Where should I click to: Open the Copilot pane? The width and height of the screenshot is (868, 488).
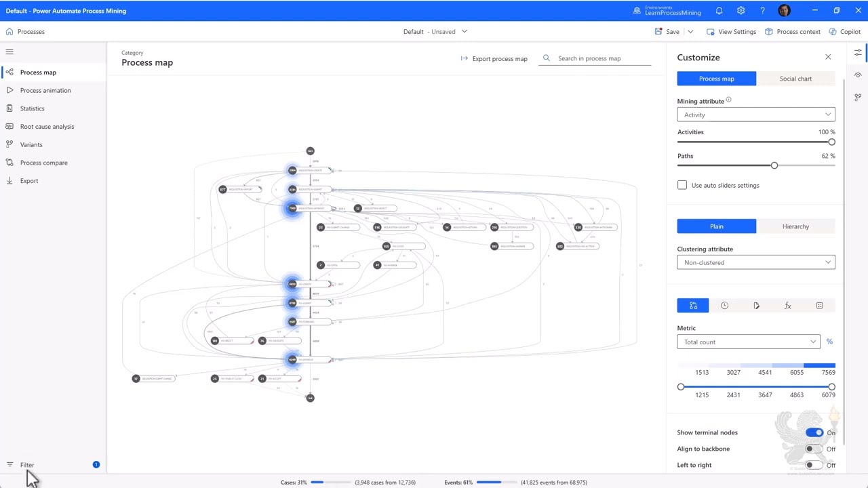pyautogui.click(x=844, y=32)
